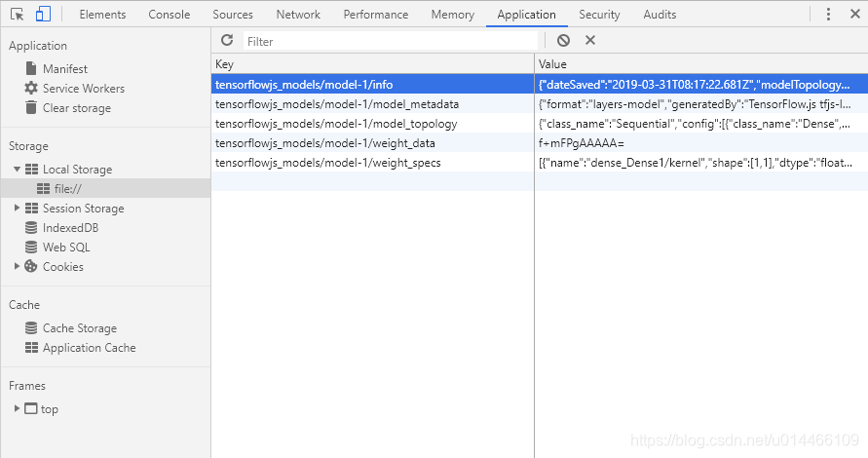Activate the inspect element picker icon

[x=18, y=15]
